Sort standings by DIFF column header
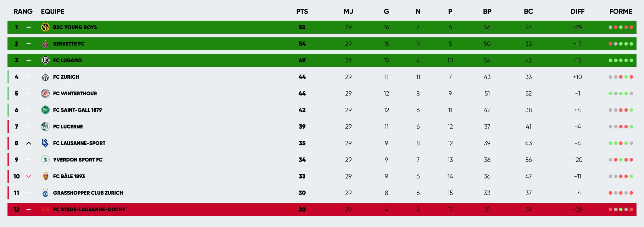644x227 pixels. pos(577,12)
